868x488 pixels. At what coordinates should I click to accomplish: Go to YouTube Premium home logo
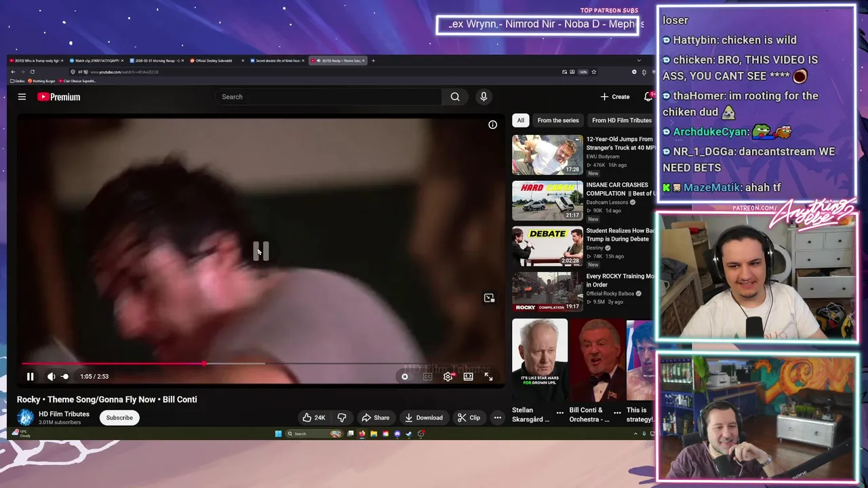(x=58, y=97)
